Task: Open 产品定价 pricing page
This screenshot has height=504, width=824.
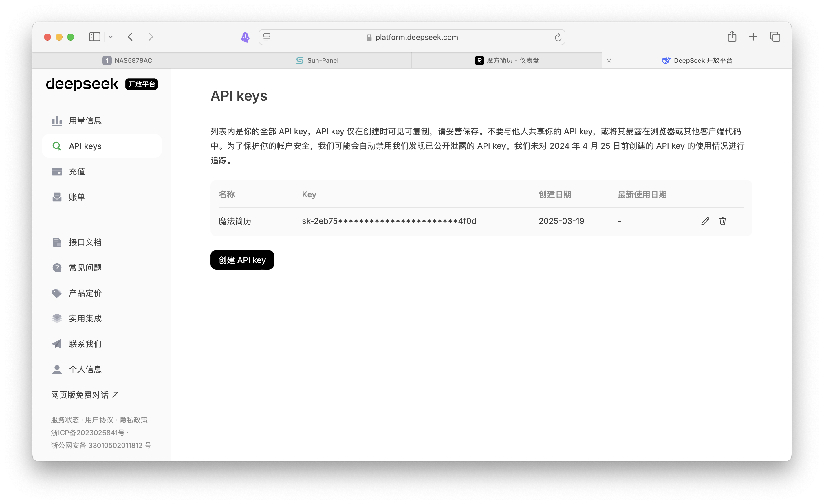Action: click(x=102, y=293)
